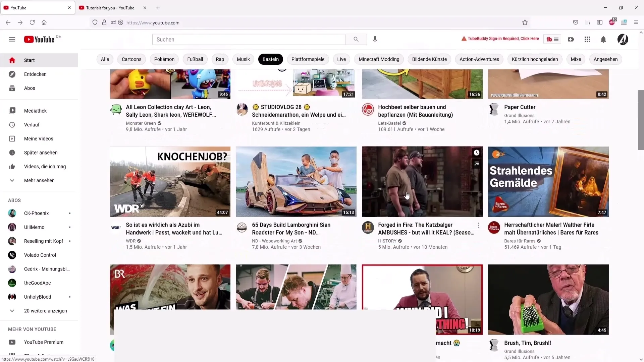Viewport: 644px width, 362px height.
Task: Click the grid/apps icon in top bar
Action: point(587,39)
